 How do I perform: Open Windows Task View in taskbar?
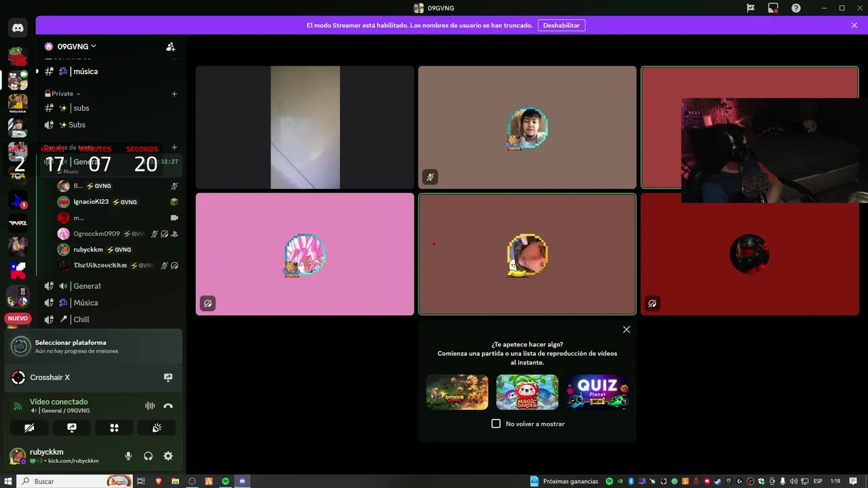141,481
